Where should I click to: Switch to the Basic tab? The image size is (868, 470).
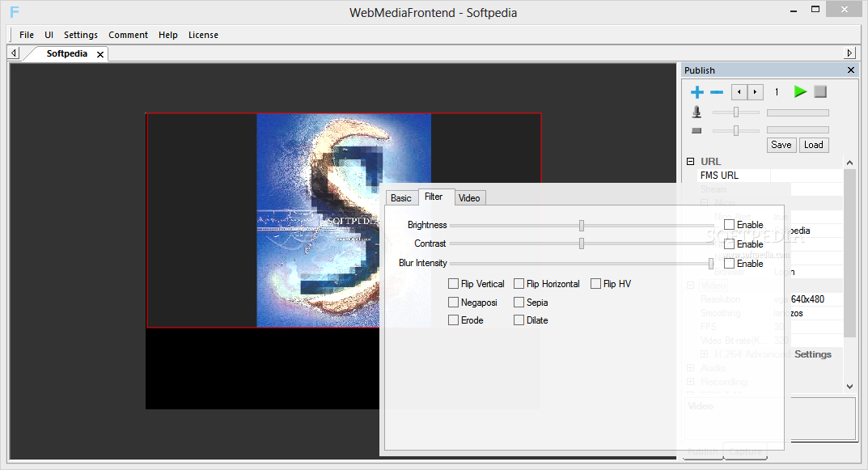[400, 197]
